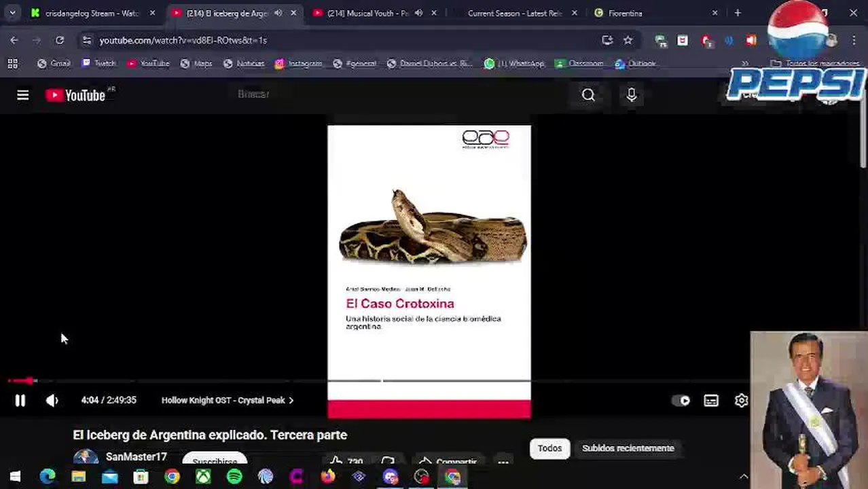Open the Noticias bookmark

[244, 63]
